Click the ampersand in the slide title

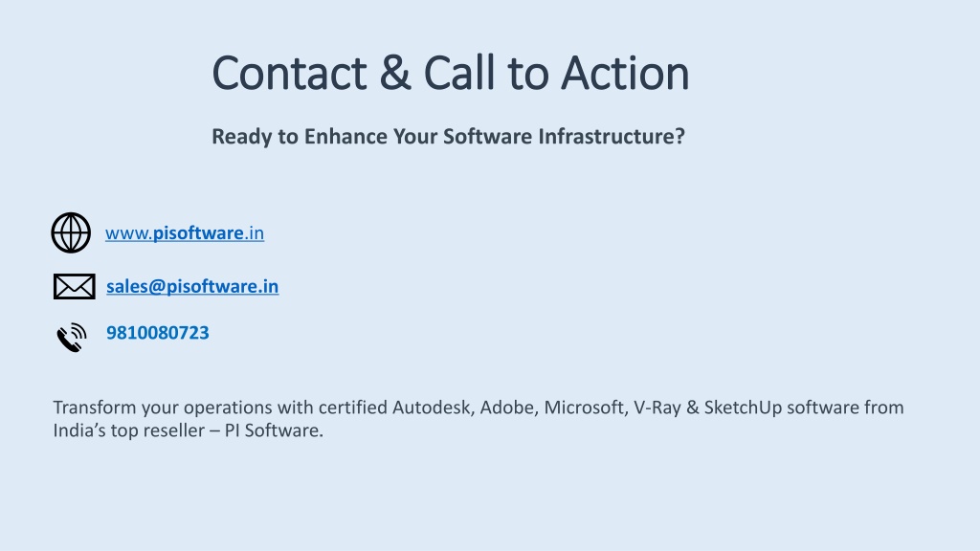pos(395,73)
